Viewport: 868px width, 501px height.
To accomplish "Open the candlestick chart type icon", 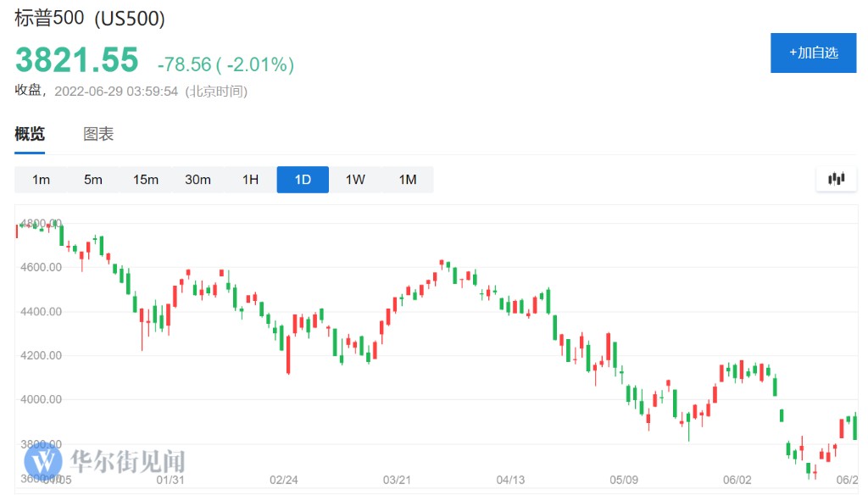I will pyautogui.click(x=837, y=179).
